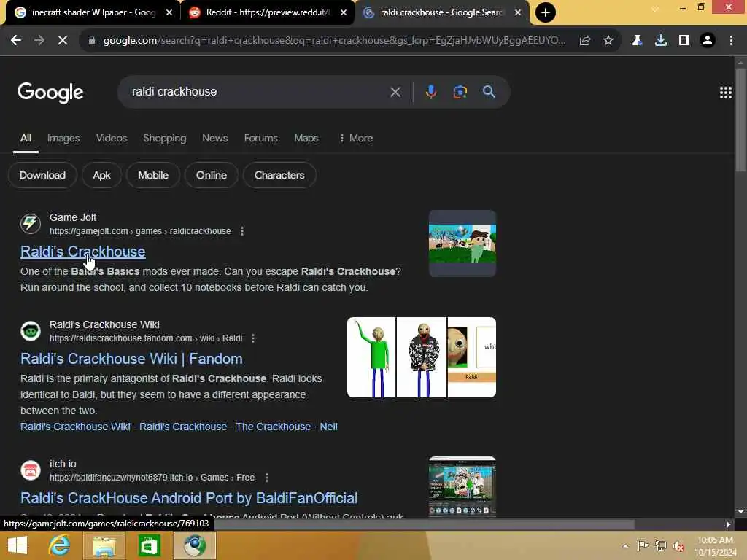Open the Maps search tab
The height and width of the screenshot is (560, 747).
click(x=306, y=138)
